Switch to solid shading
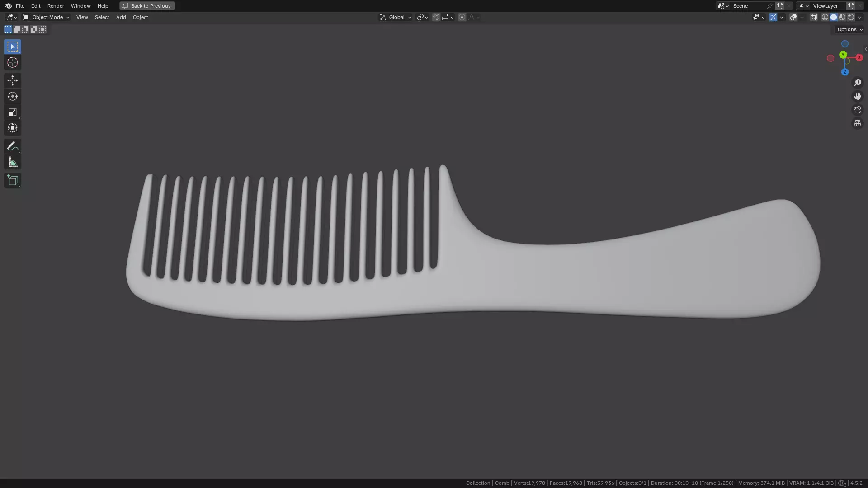The image size is (868, 488). click(834, 17)
